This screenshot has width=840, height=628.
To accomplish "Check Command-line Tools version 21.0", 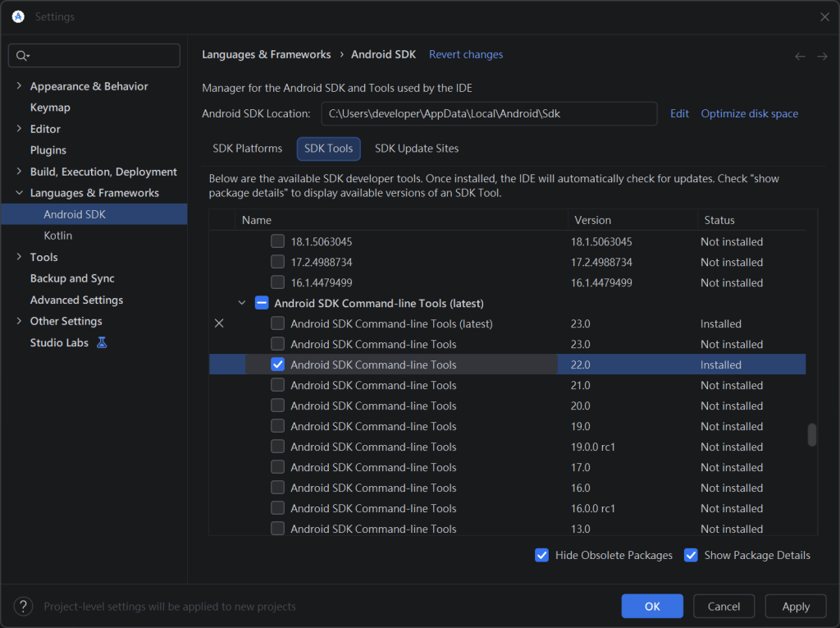I will tap(277, 385).
